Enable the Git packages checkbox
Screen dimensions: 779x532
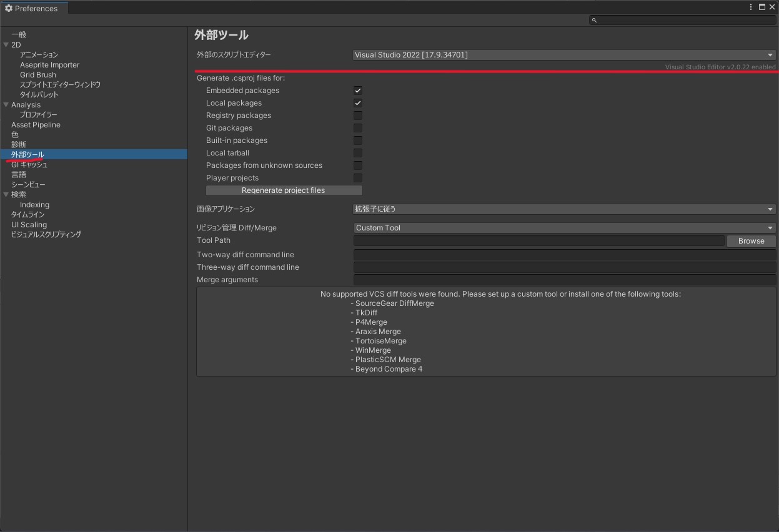tap(358, 128)
